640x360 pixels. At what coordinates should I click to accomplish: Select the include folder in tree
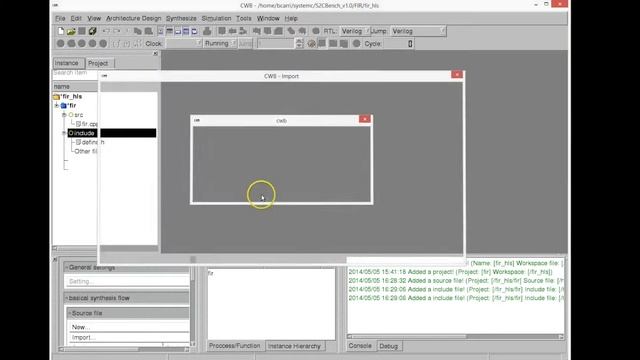tap(84, 133)
